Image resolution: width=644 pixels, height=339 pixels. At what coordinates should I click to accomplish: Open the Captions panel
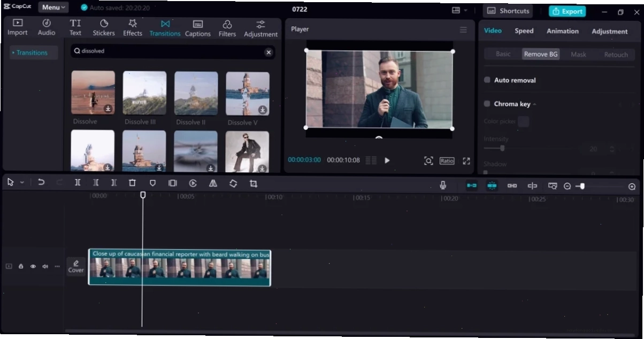[x=198, y=28]
